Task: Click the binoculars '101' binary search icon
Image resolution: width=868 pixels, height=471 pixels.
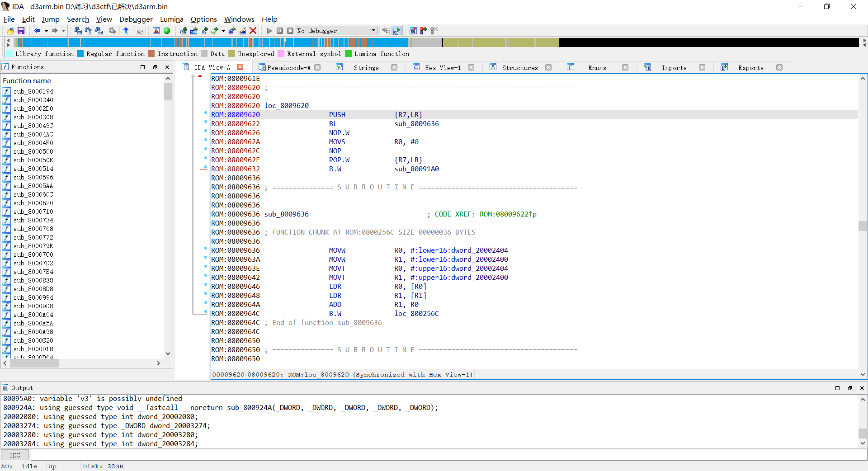Action: pos(99,31)
